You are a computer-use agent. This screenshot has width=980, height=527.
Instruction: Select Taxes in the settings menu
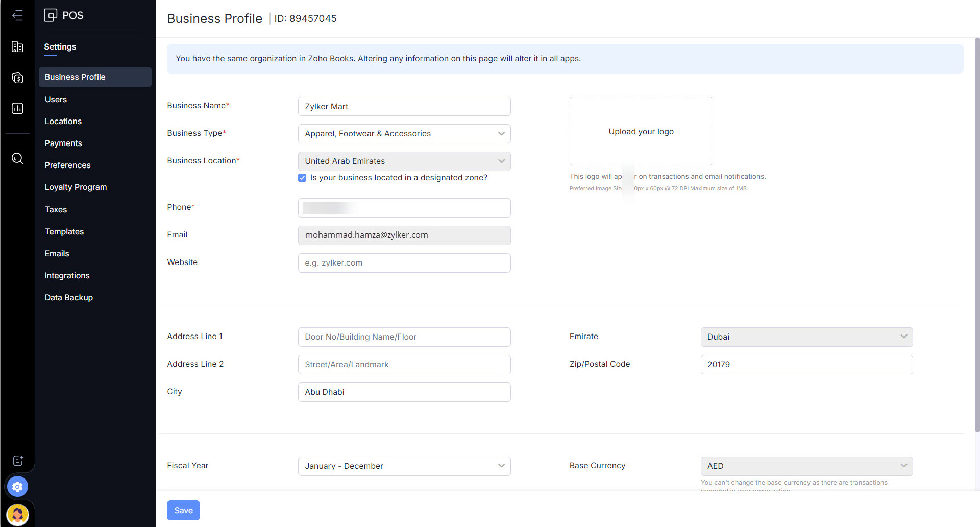pos(56,209)
